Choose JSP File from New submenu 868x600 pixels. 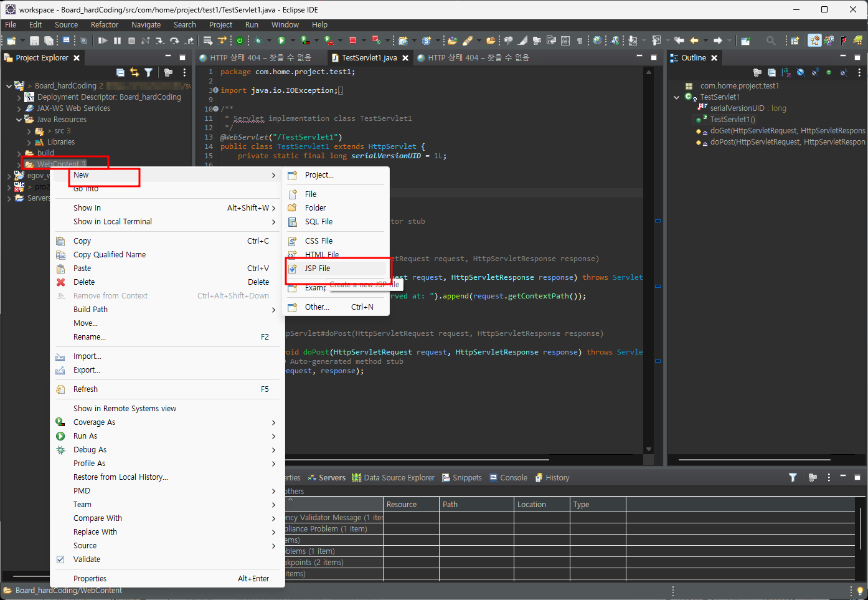point(336,269)
